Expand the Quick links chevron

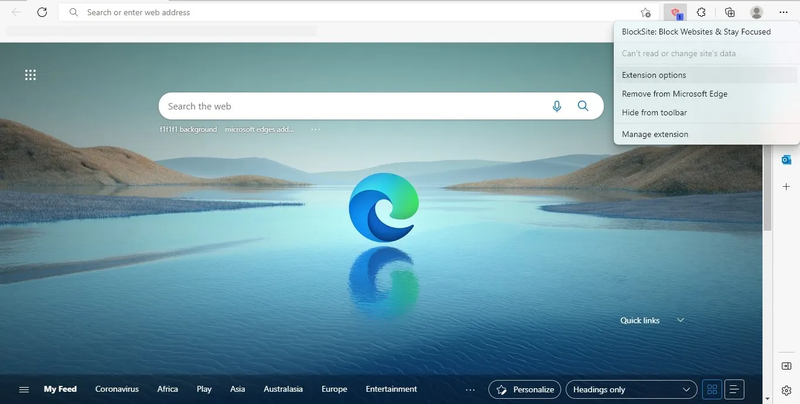[x=680, y=320]
